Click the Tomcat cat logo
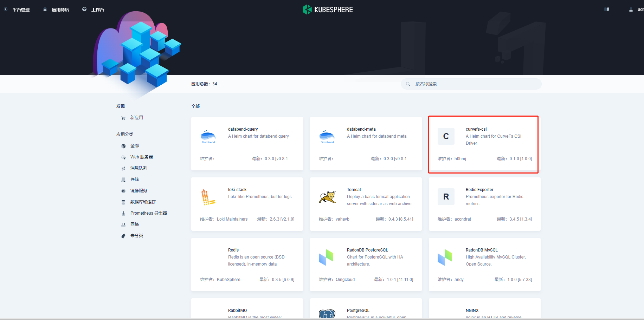Viewport: 644px width, 320px height. tap(327, 197)
